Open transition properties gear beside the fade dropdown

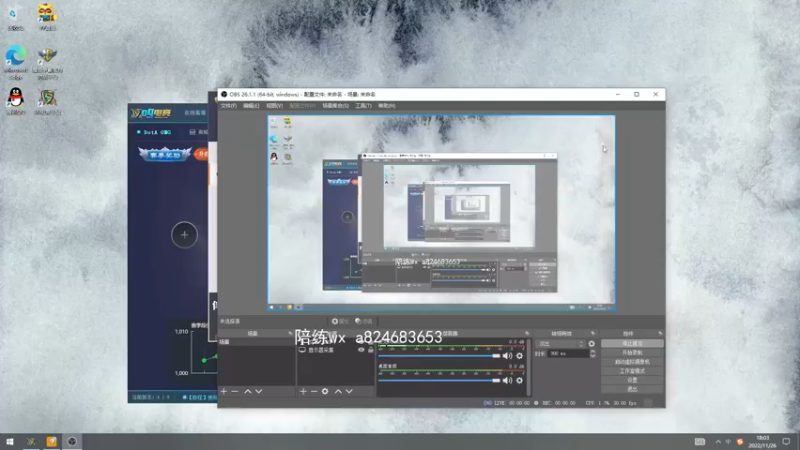591,344
